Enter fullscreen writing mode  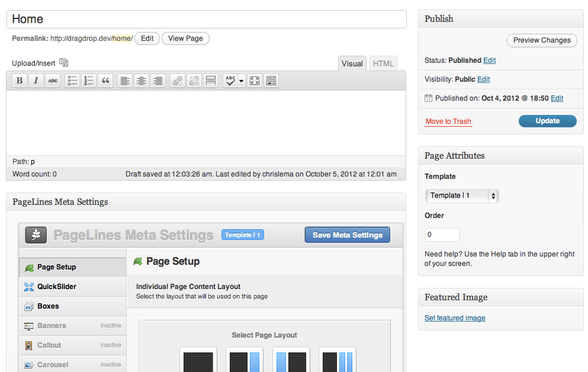coord(254,81)
